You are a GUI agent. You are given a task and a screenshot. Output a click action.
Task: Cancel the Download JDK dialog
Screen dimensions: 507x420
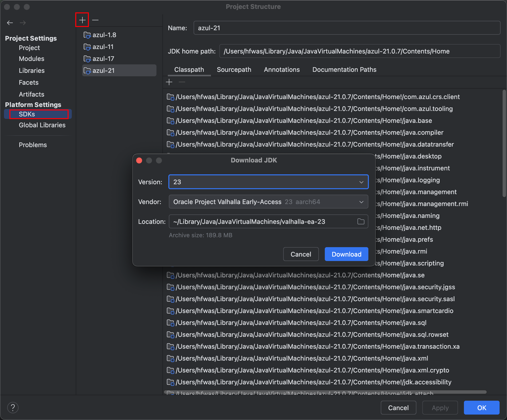(x=301, y=254)
